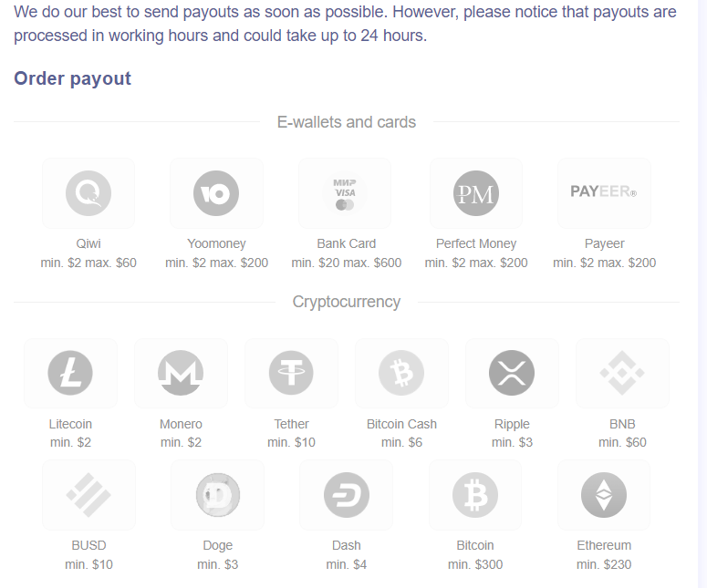707x588 pixels.
Task: Click the Bank Card label text
Action: (x=347, y=243)
